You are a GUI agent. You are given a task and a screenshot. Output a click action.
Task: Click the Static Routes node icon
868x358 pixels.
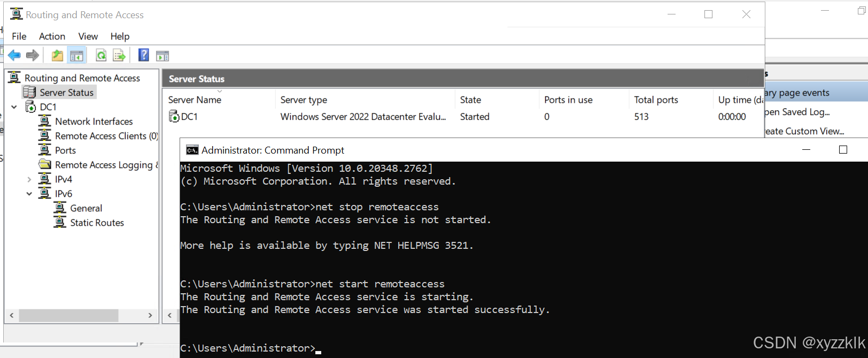click(x=60, y=222)
